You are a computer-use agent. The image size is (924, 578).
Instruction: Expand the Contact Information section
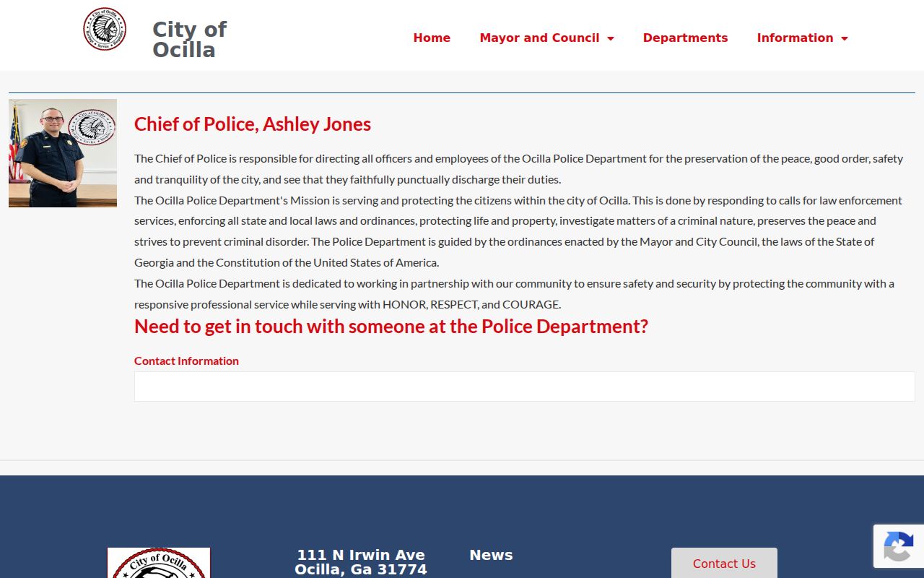tap(186, 361)
